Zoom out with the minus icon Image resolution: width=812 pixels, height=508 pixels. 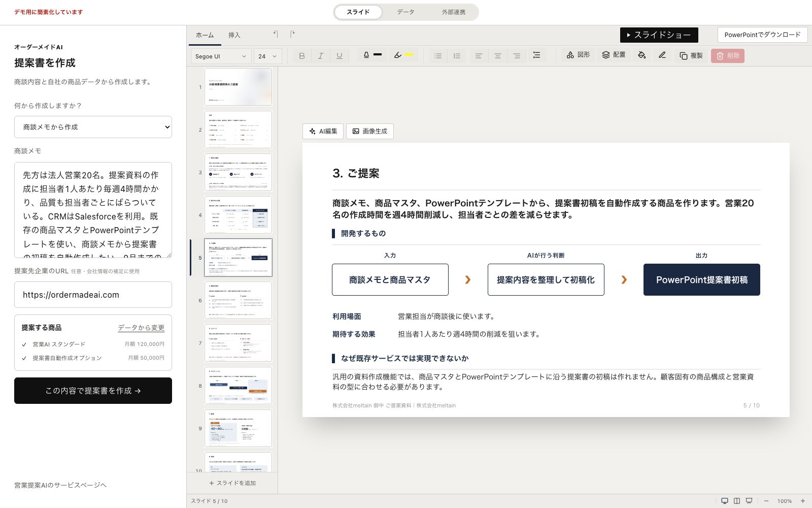click(766, 501)
